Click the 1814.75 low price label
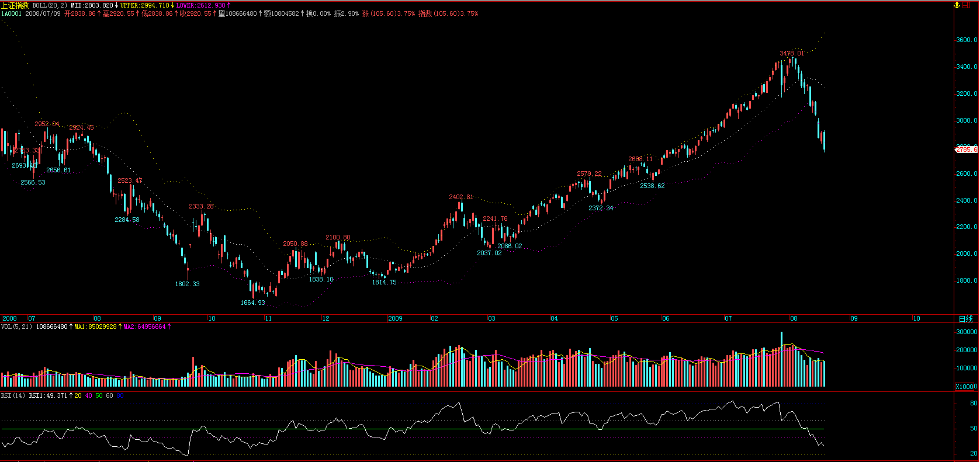 tap(384, 283)
